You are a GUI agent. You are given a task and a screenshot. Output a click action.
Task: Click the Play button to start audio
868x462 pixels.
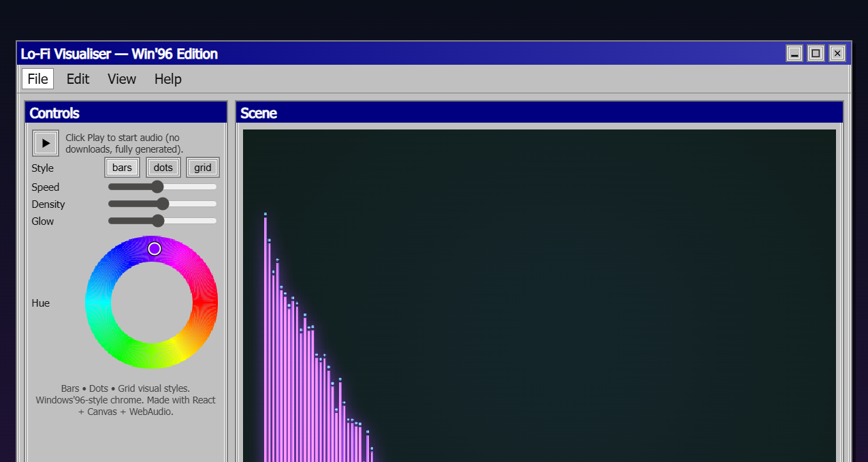click(x=46, y=143)
